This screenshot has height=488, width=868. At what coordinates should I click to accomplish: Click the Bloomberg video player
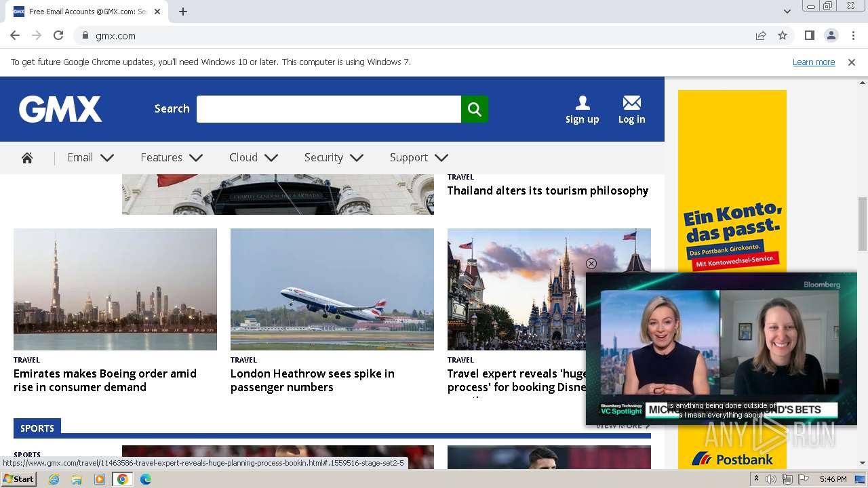click(x=722, y=348)
